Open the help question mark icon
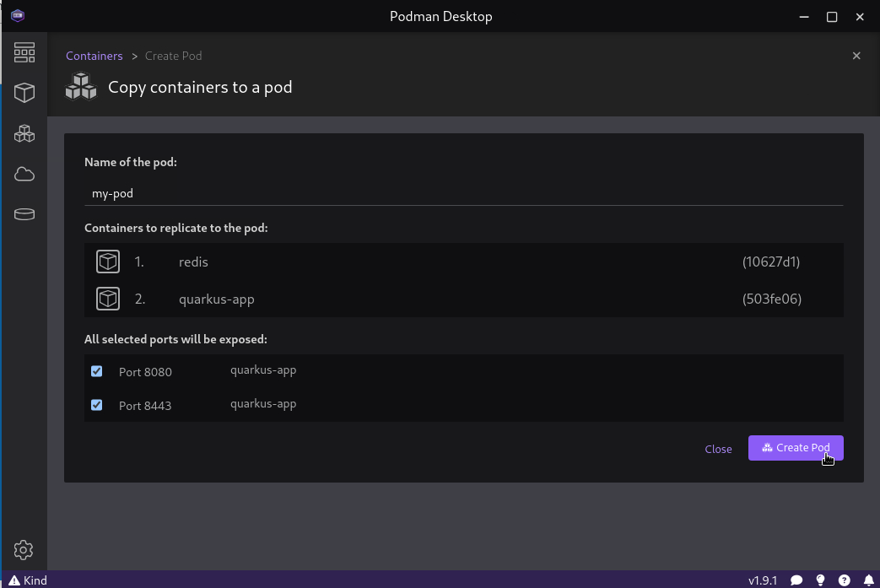The width and height of the screenshot is (880, 588). point(844,580)
